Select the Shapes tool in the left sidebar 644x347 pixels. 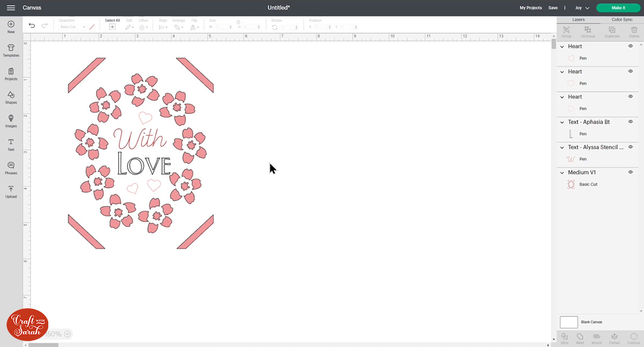pos(11,97)
